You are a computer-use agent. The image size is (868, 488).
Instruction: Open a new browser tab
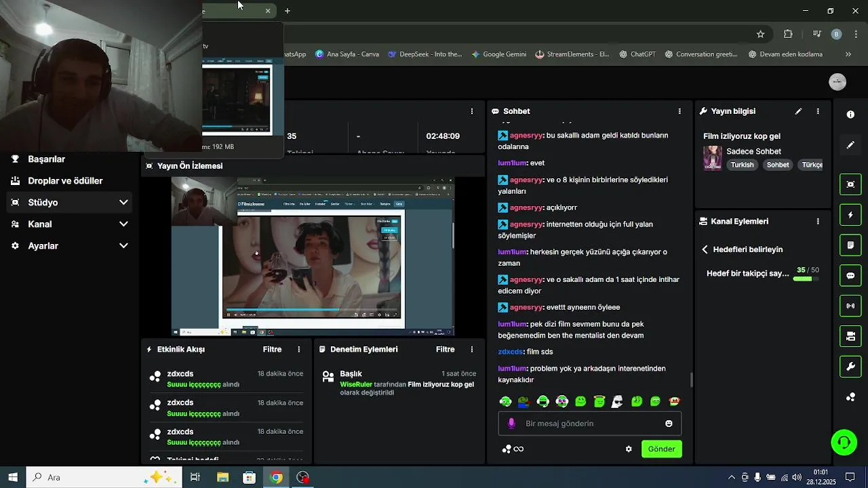tap(288, 11)
